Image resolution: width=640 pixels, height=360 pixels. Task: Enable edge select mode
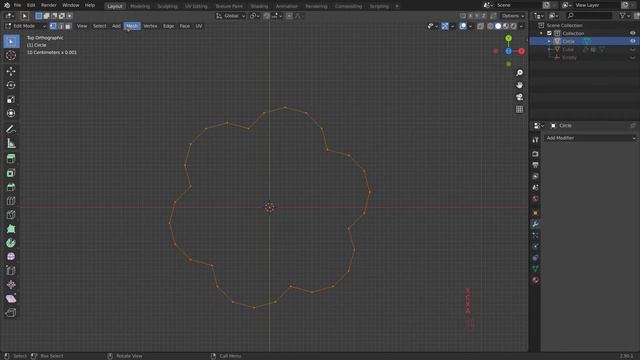click(x=61, y=26)
